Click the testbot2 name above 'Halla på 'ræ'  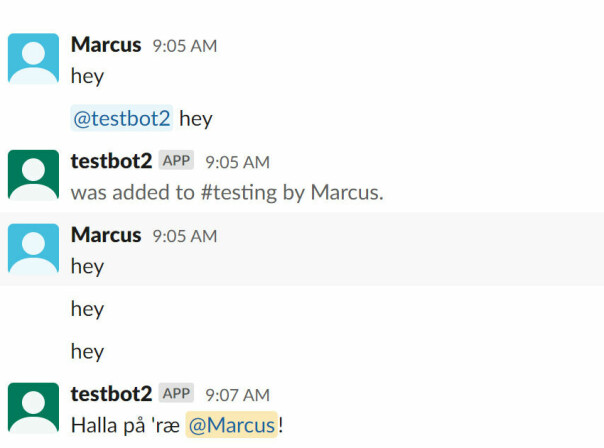point(111,394)
